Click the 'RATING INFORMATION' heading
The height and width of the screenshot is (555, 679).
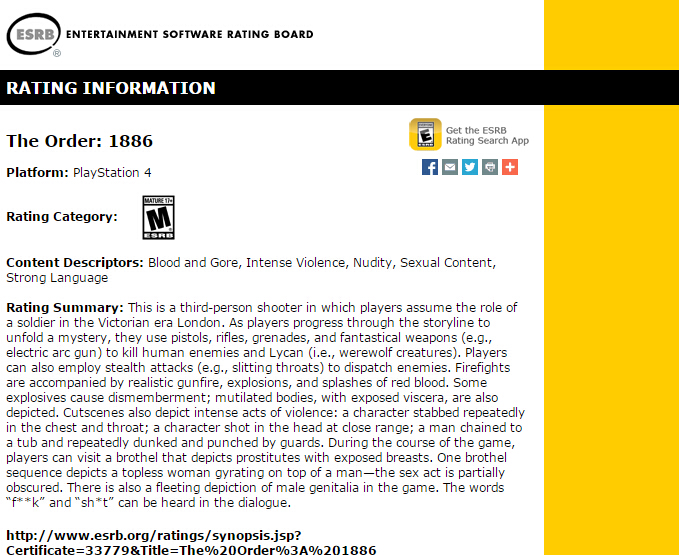pyautogui.click(x=111, y=88)
